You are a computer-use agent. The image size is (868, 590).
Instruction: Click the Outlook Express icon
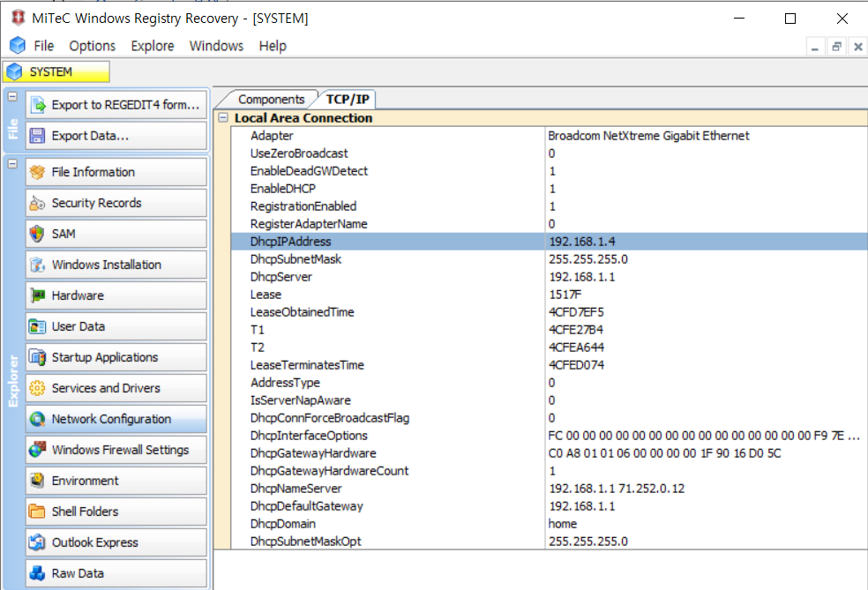(38, 542)
